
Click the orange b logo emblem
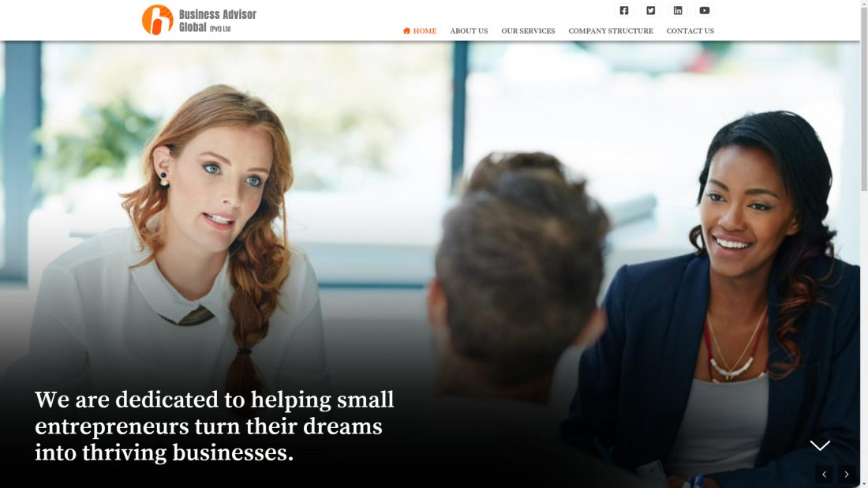pyautogui.click(x=158, y=20)
